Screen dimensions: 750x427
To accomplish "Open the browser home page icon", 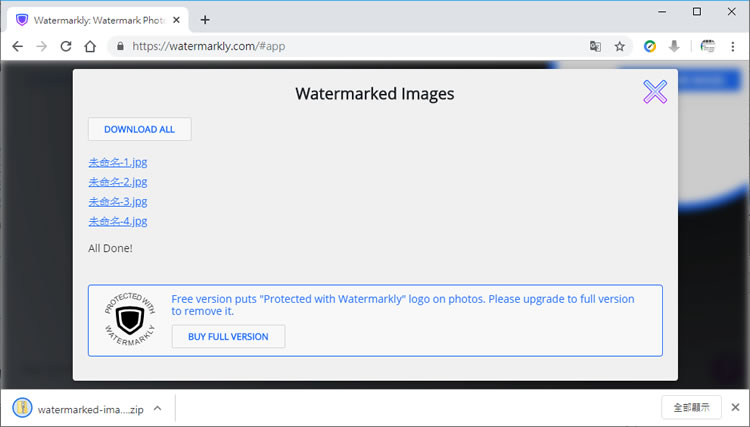I will (x=90, y=46).
